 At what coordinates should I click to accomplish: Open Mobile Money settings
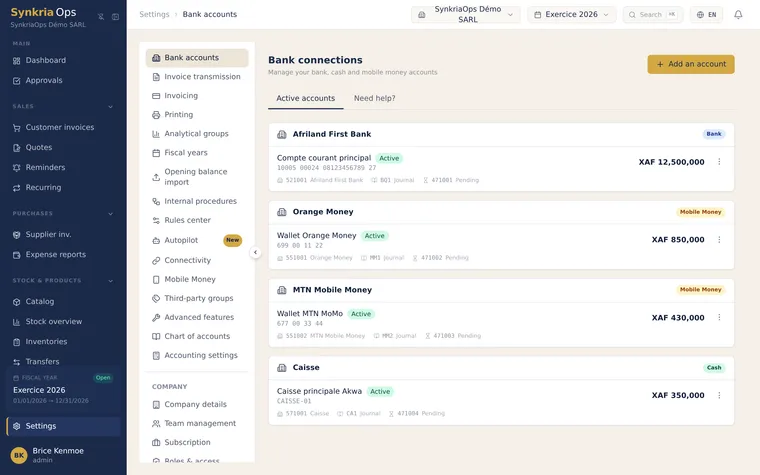coord(197,279)
